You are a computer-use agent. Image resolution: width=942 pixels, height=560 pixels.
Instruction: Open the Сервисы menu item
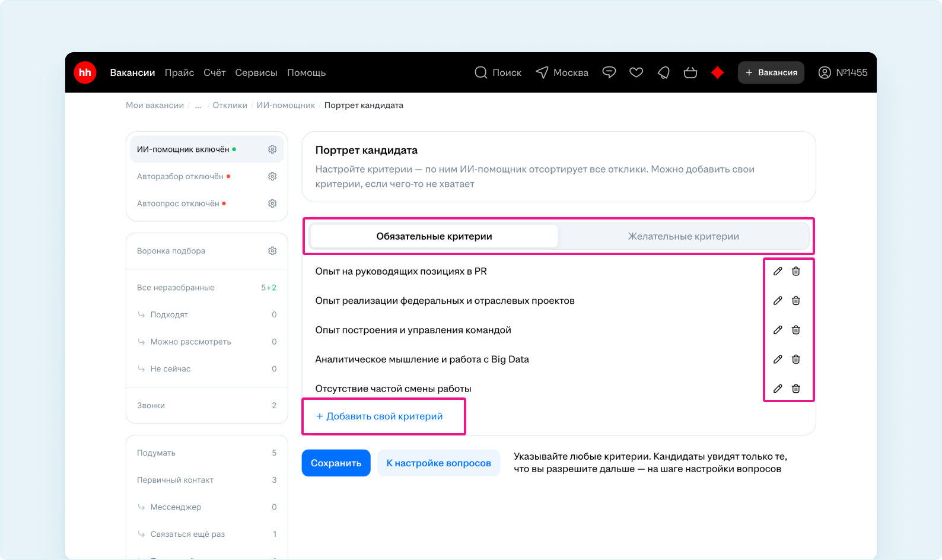pyautogui.click(x=256, y=72)
